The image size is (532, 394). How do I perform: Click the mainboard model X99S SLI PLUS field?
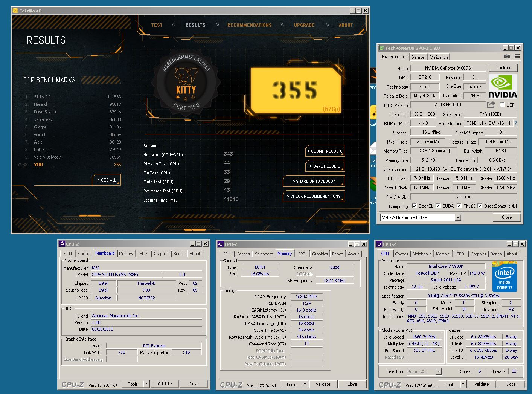click(x=126, y=275)
